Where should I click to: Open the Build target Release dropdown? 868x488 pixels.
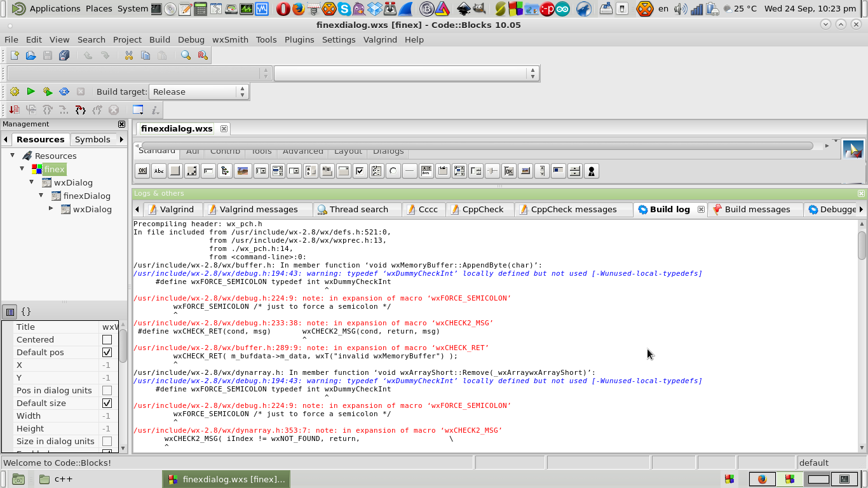click(198, 91)
